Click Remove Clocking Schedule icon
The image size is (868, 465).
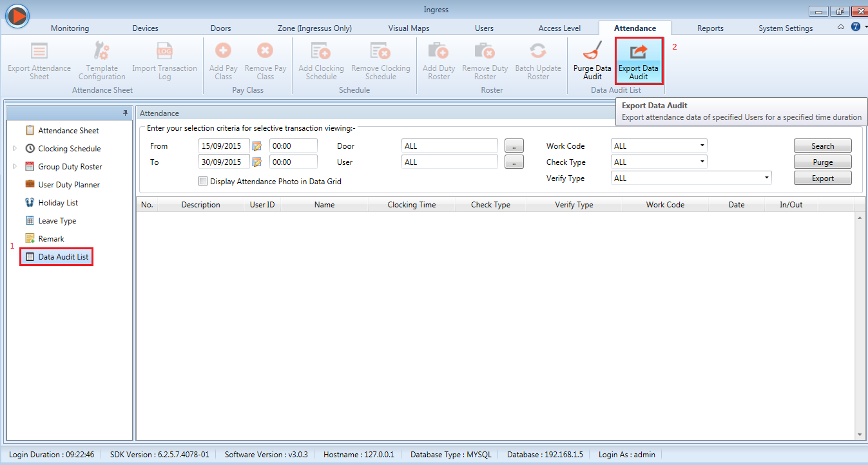tap(381, 52)
